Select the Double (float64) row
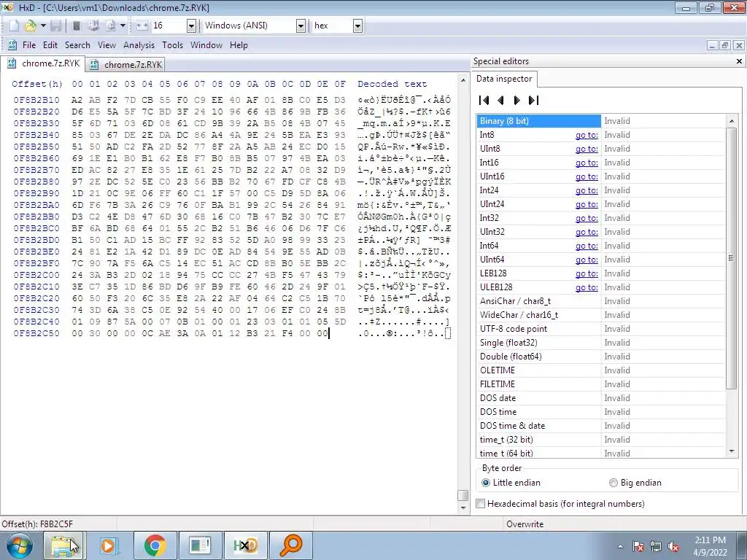Screen dimensions: 747x560 click(600, 357)
